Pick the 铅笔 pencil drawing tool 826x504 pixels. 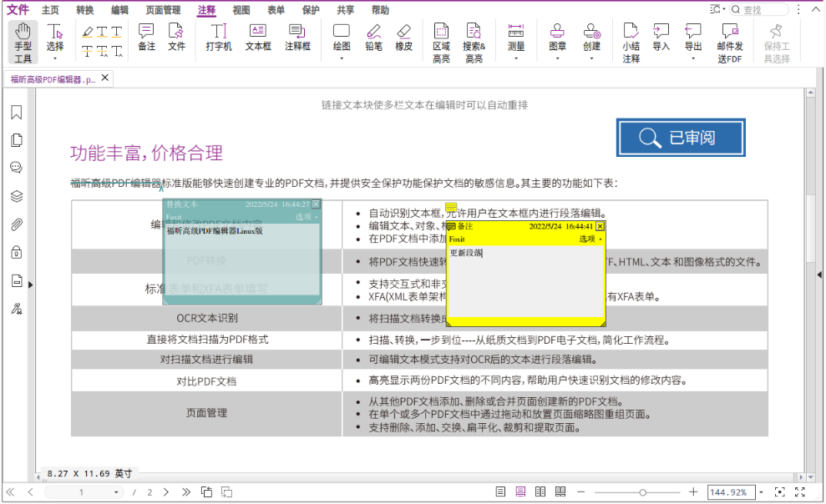pyautogui.click(x=372, y=37)
